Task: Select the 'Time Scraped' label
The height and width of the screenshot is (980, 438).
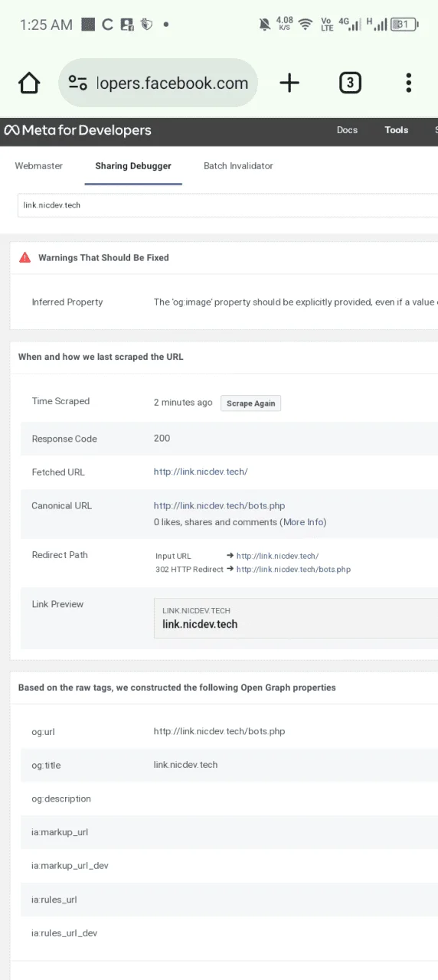Action: tap(60, 401)
